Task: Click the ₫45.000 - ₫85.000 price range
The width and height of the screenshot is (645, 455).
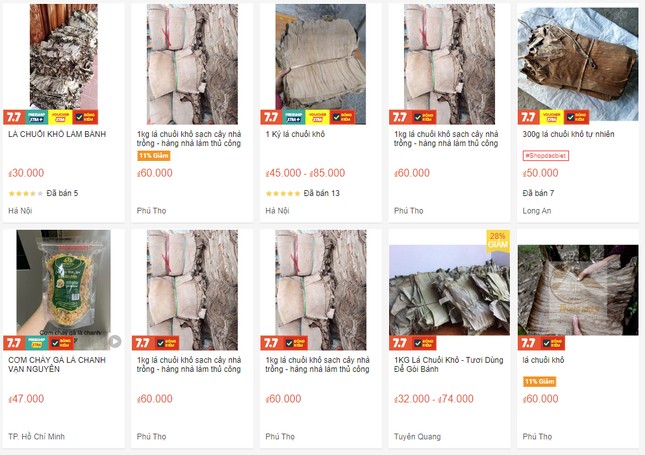Action: (x=305, y=173)
